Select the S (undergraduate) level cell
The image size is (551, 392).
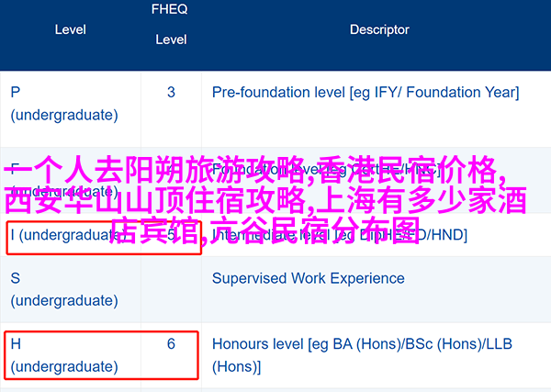coord(71,290)
